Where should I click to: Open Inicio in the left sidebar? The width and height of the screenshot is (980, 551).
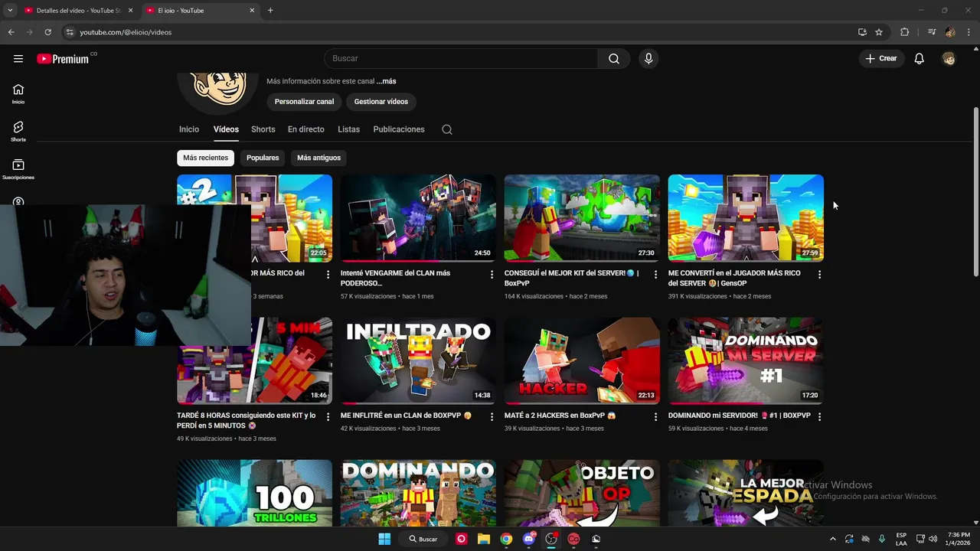18,94
